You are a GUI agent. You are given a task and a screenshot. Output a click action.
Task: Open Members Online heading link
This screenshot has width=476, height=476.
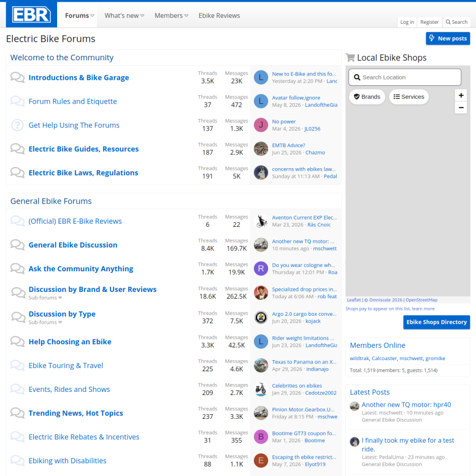(x=377, y=345)
